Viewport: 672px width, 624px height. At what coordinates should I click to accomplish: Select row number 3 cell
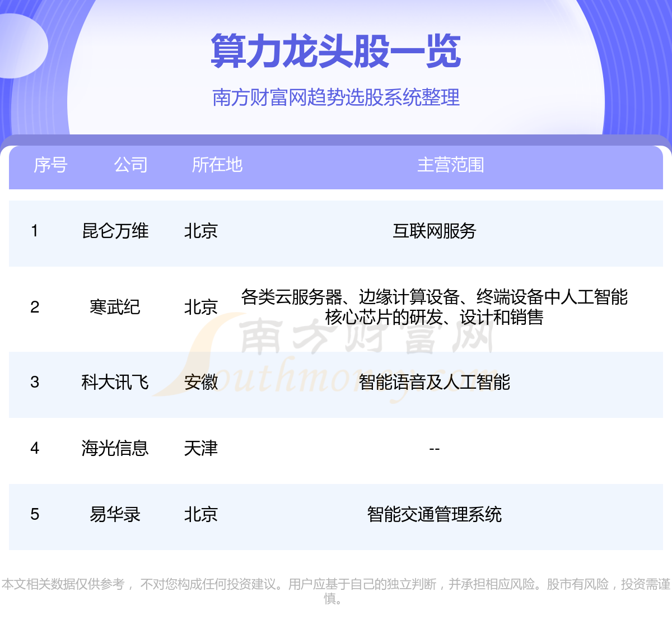pos(35,382)
